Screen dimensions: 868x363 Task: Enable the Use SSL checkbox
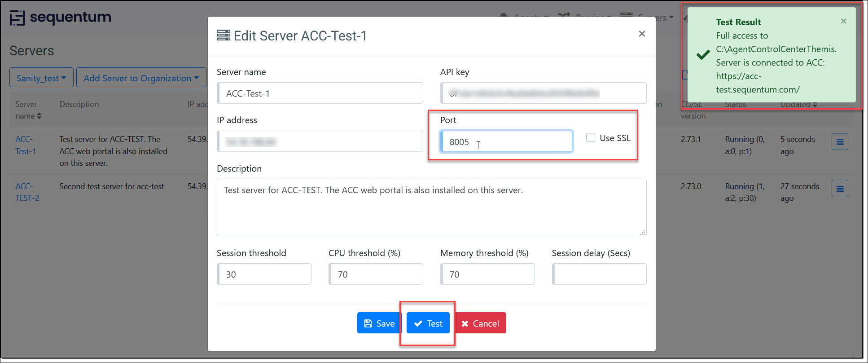pos(591,137)
